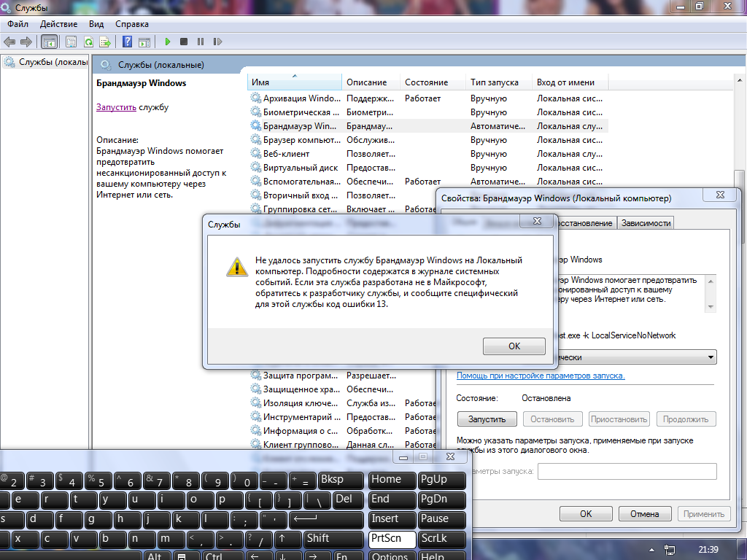The width and height of the screenshot is (747, 560).
Task: Open the startup type dropdown
Action: point(711,357)
